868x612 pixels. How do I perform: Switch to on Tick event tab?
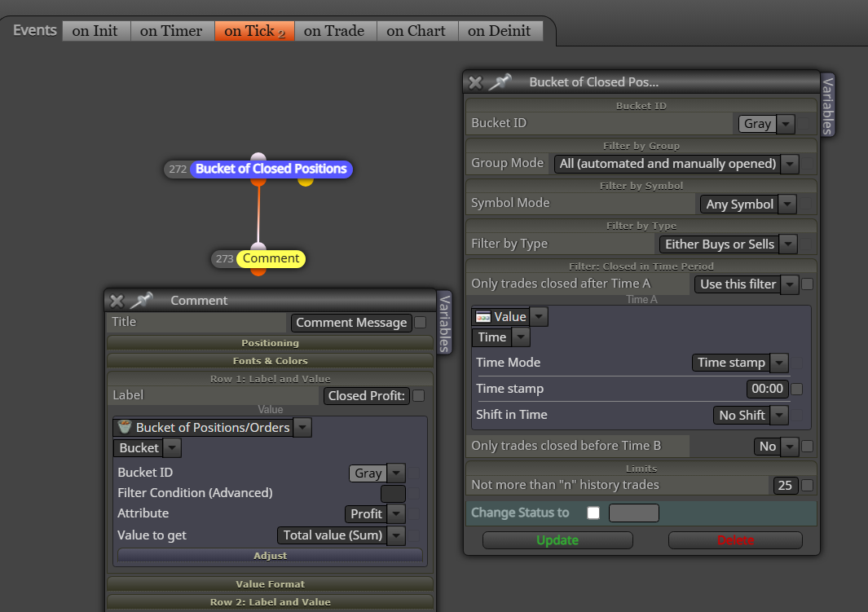coord(254,31)
